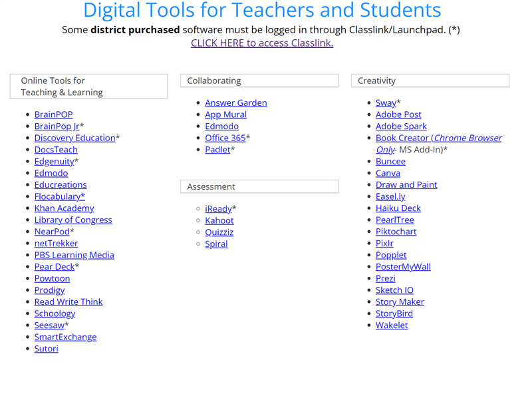Select the Assessment section header box
The width and height of the screenshot is (532, 398).
pos(259,187)
